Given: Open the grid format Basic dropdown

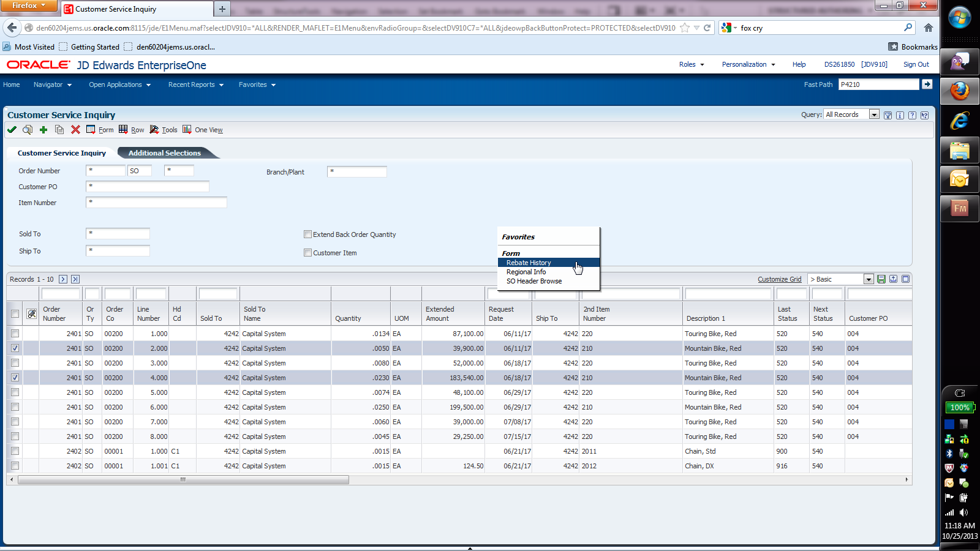Looking at the screenshot, I should pyautogui.click(x=868, y=279).
